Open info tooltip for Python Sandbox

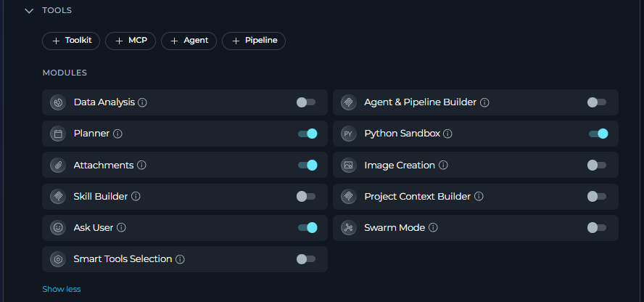[x=447, y=134]
